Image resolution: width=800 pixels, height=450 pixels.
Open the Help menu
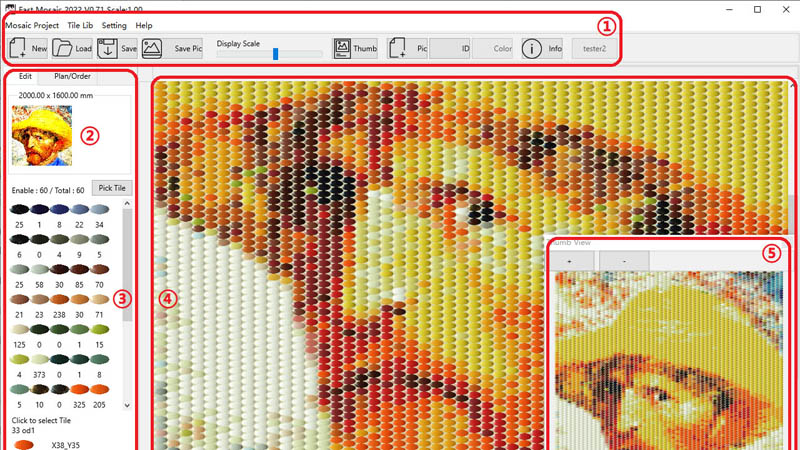tap(143, 25)
